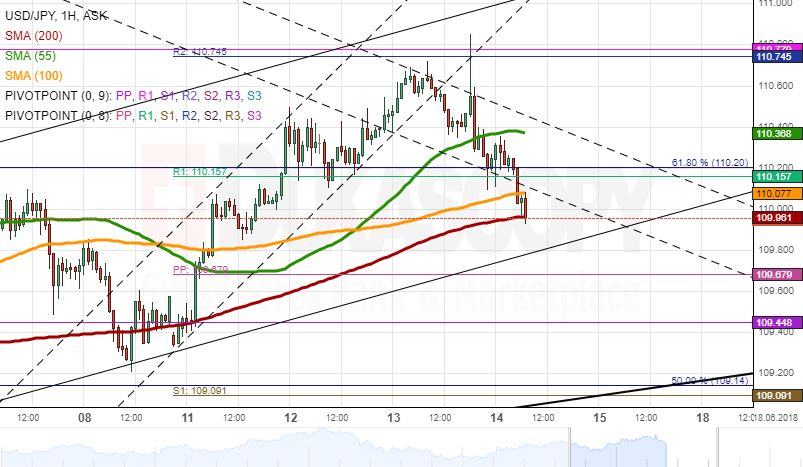The image size is (803, 467).
Task: Click the right handle of the navigator range
Action: [718, 448]
